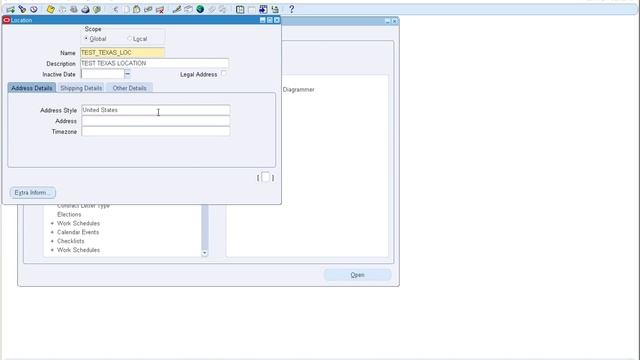The image size is (640, 360).
Task: Click the Cut scissors toolbar icon
Action: 116,9
